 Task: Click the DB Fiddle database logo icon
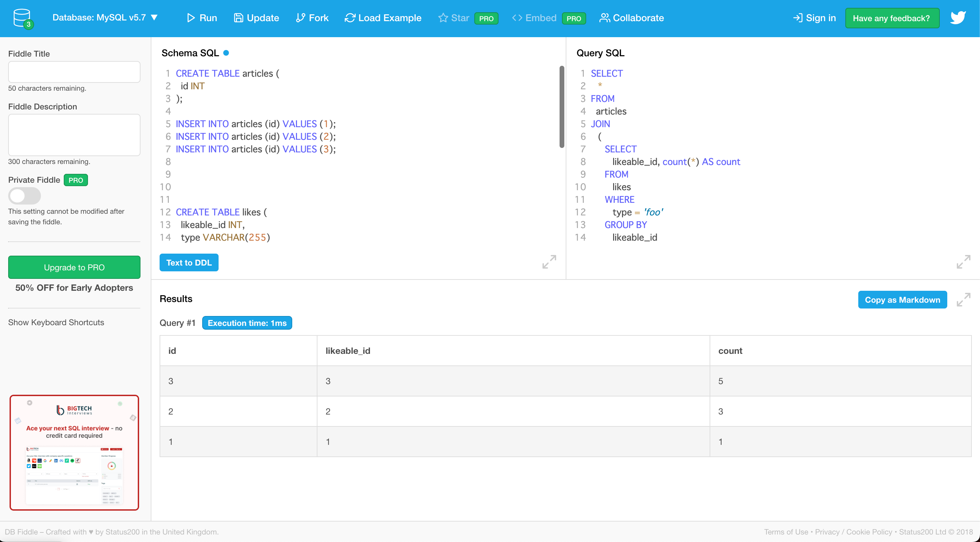(23, 18)
